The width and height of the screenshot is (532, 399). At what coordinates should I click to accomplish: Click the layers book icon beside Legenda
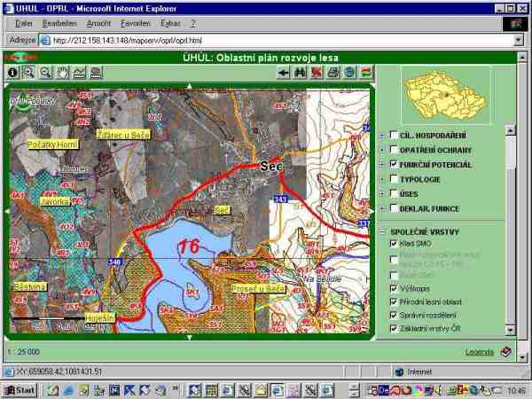[505, 352]
